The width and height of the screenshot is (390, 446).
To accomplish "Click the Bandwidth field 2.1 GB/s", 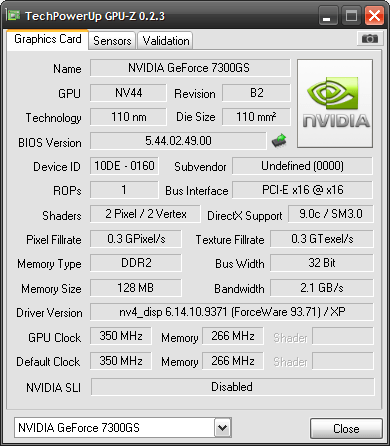I will click(x=322, y=288).
